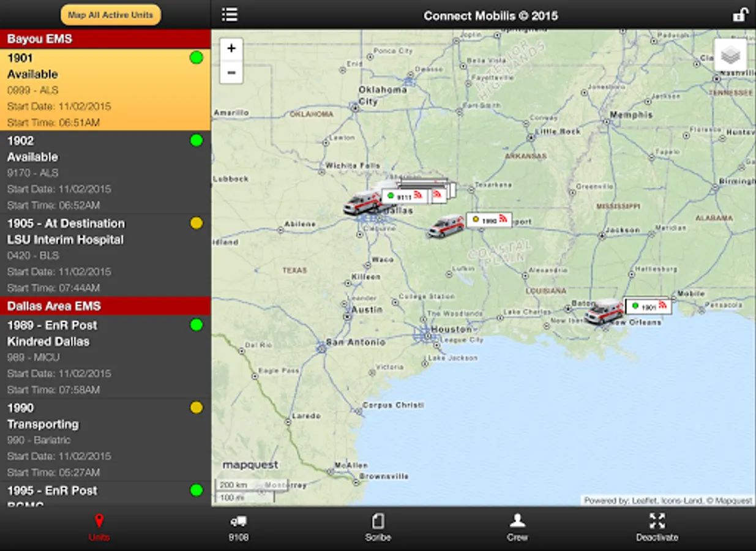Click the 0999 - ALS text
Screen dimensions: 756x551
click(33, 90)
